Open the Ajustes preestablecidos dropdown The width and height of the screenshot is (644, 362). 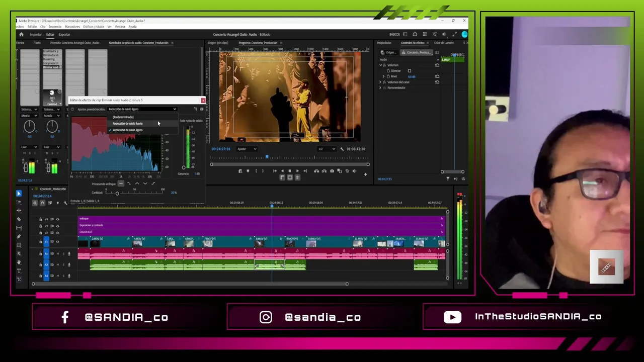click(142, 109)
